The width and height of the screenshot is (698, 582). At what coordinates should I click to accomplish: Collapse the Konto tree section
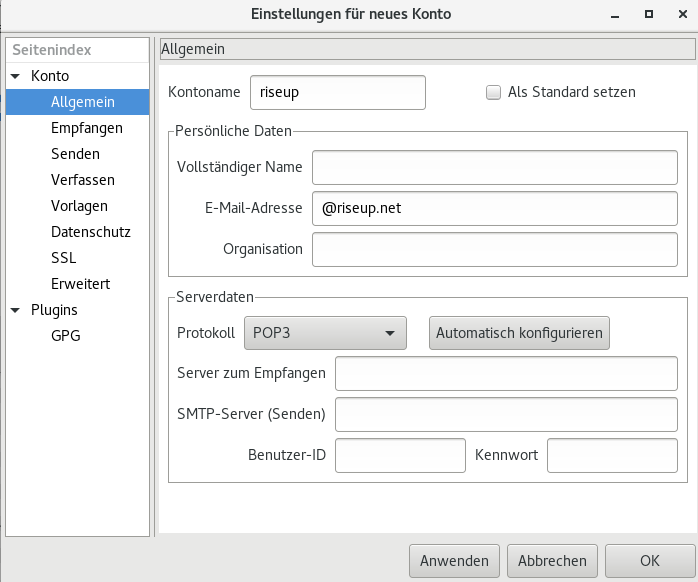point(16,76)
